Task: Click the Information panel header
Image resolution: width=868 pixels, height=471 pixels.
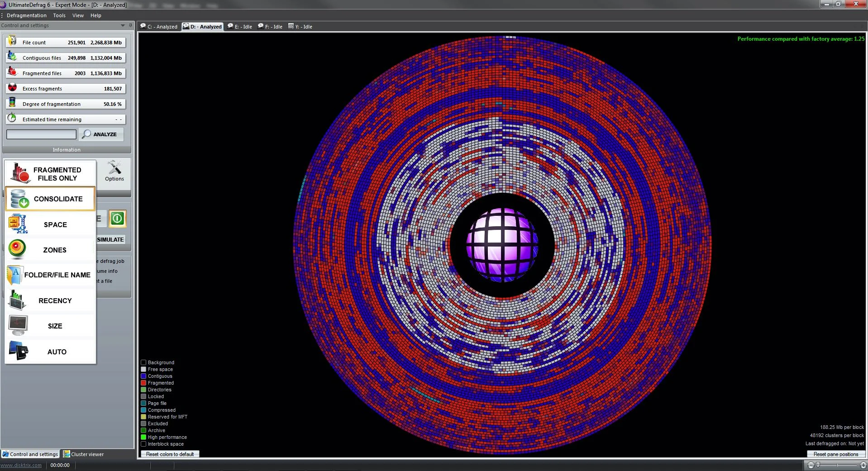Action: coord(67,150)
